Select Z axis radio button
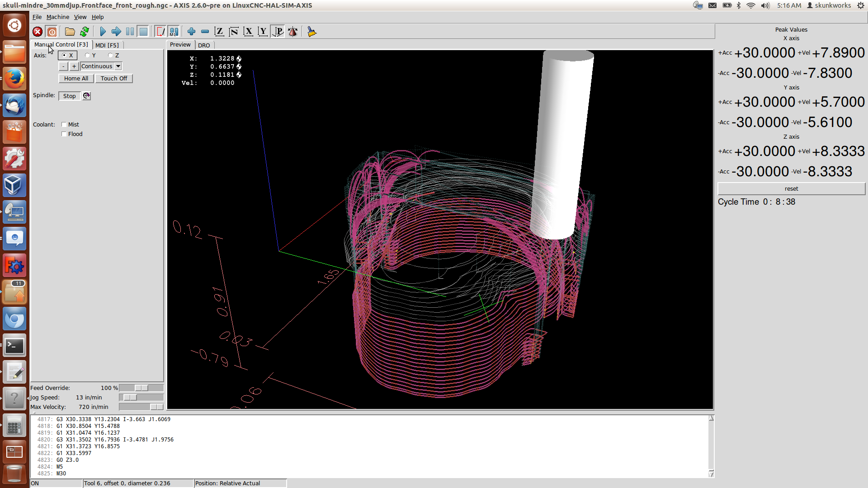Screen dimensions: 868x488 tap(113, 55)
